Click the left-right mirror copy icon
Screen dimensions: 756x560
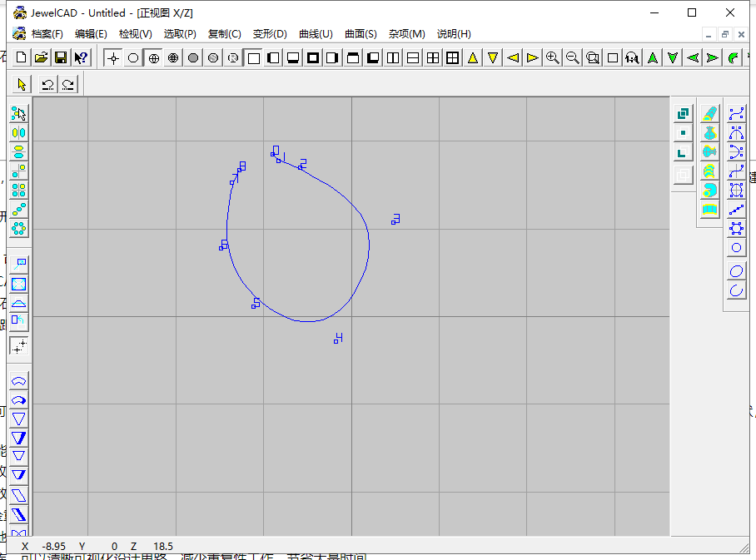(x=19, y=133)
